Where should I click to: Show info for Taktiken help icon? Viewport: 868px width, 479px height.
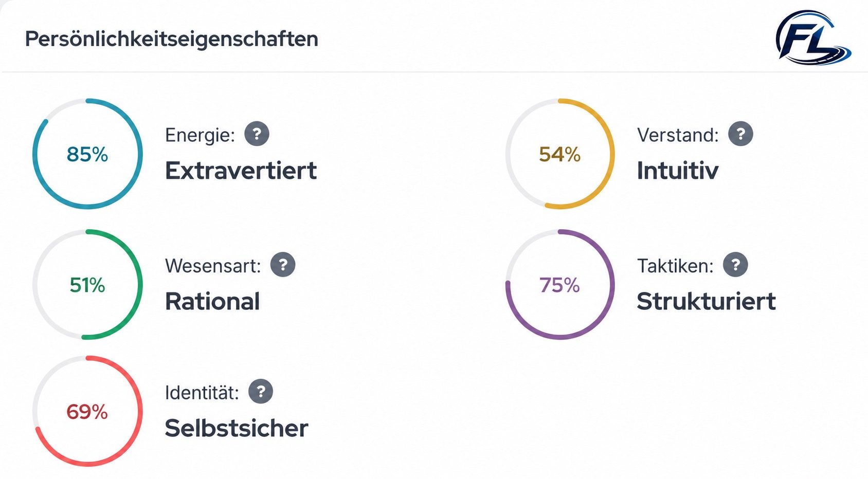click(x=735, y=265)
